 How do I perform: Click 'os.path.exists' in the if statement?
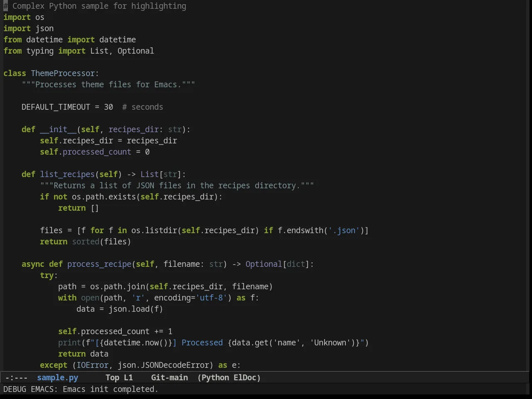103,197
